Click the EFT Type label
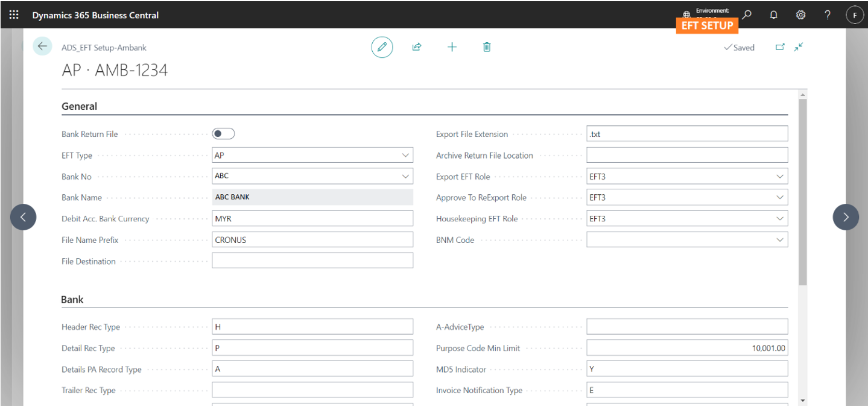Viewport: 868px width, 407px height. pos(77,156)
